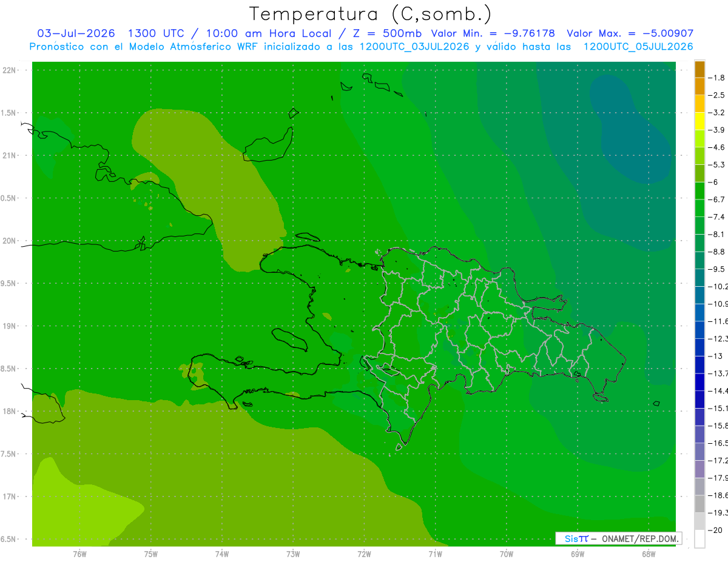Click 'Valor Max. = -5.00907' text
Viewport: 728px width, 562px height.
(630, 33)
